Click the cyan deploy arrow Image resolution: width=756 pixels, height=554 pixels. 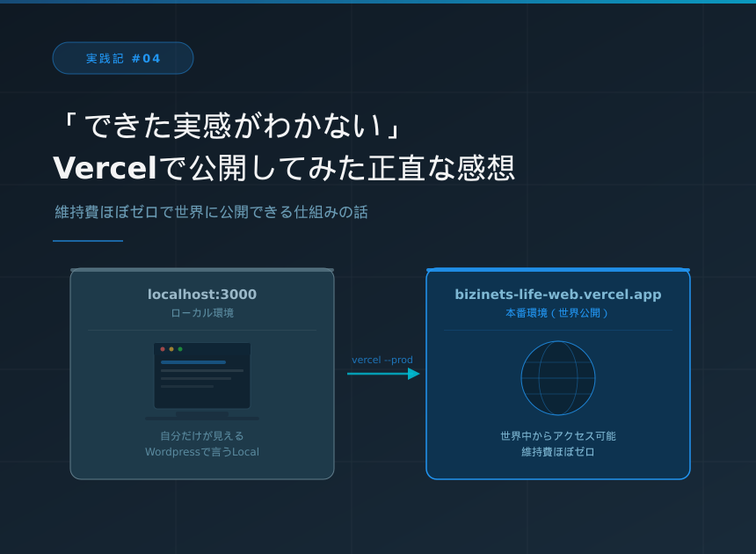[x=383, y=374]
